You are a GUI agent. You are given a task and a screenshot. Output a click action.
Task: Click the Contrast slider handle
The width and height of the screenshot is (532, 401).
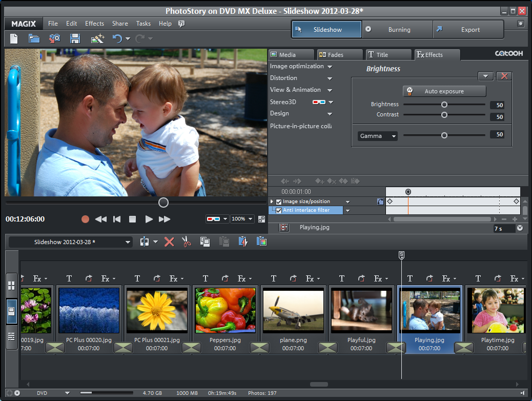pos(444,115)
